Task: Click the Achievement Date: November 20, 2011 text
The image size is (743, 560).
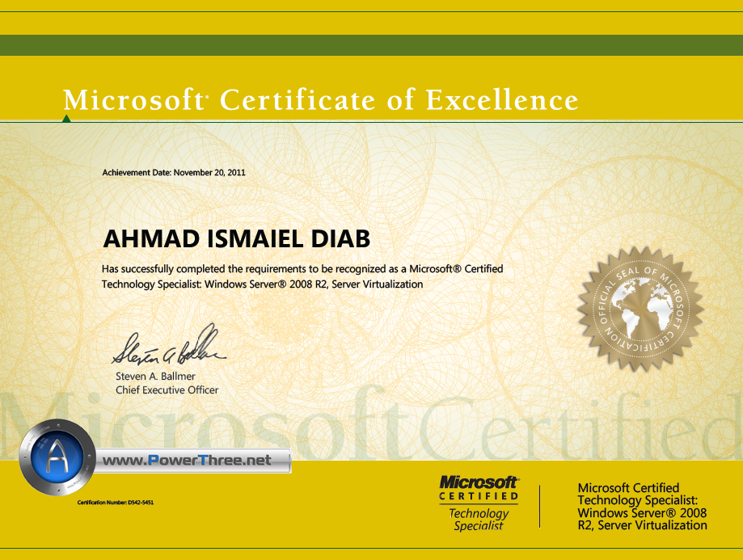Action: 174,172
